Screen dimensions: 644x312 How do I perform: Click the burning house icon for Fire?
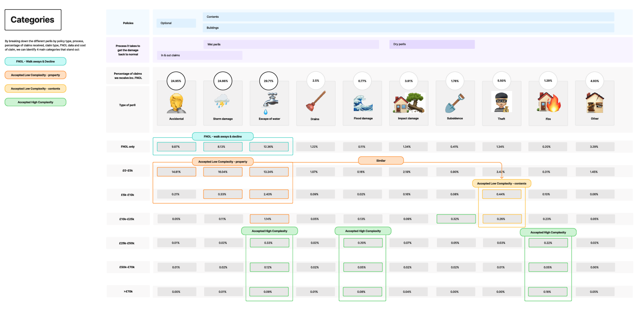click(549, 102)
